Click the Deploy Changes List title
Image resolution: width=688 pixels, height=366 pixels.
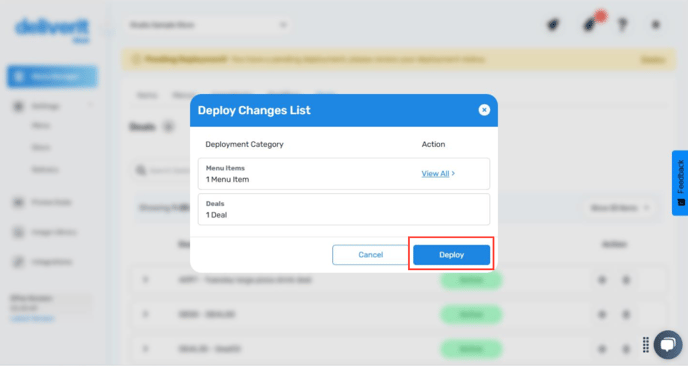254,110
